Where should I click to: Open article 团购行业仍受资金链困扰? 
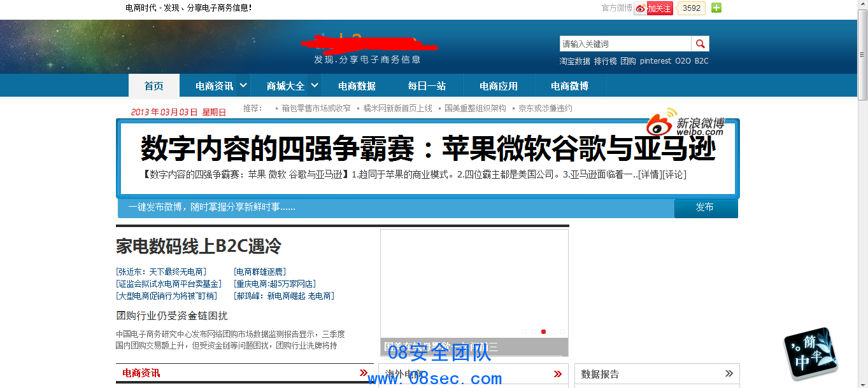tap(172, 315)
